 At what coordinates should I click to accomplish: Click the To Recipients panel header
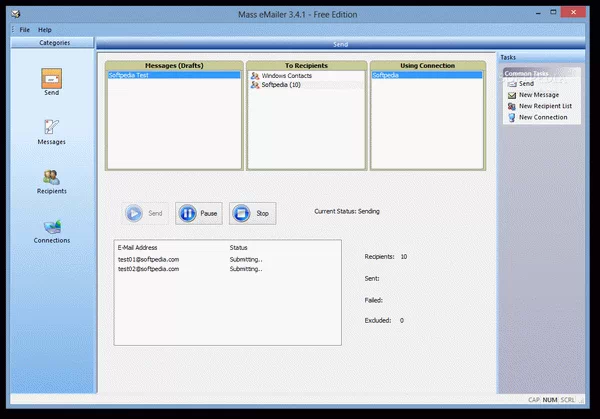click(306, 65)
